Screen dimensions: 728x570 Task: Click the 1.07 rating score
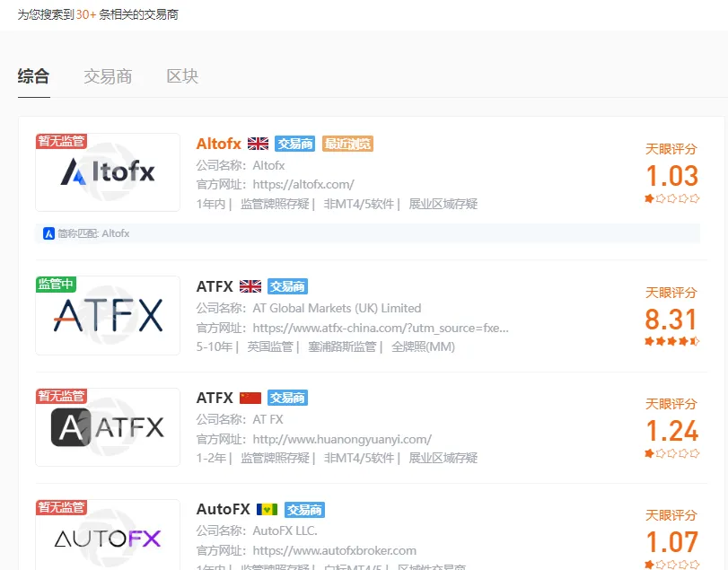(671, 541)
